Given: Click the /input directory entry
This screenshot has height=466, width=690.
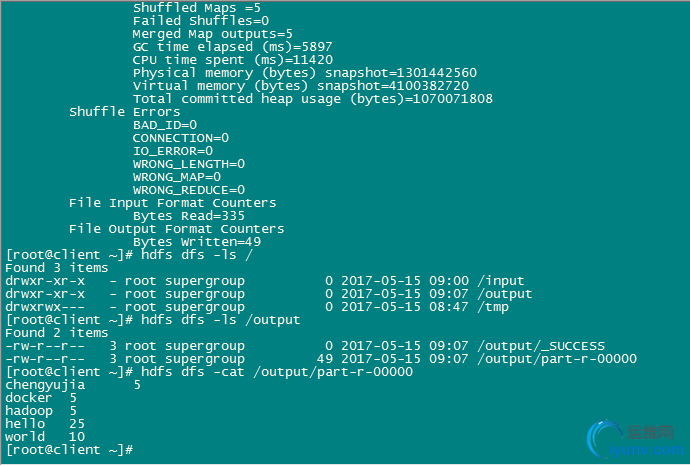Looking at the screenshot, I should (x=501, y=281).
